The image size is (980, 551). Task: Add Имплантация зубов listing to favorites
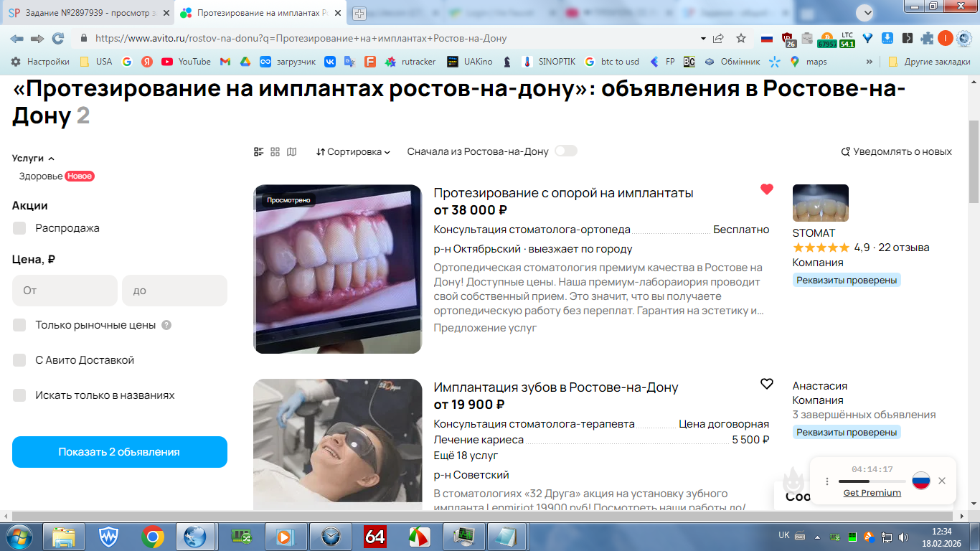click(767, 384)
